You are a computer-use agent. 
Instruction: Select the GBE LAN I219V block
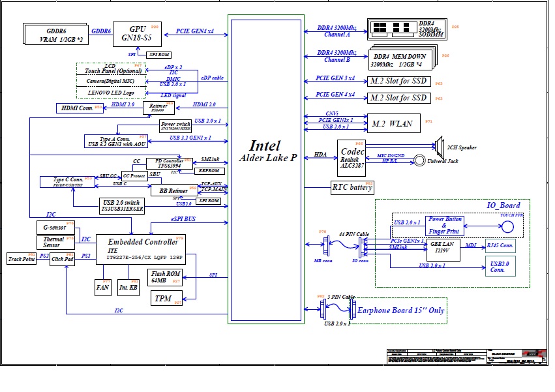click(x=443, y=250)
